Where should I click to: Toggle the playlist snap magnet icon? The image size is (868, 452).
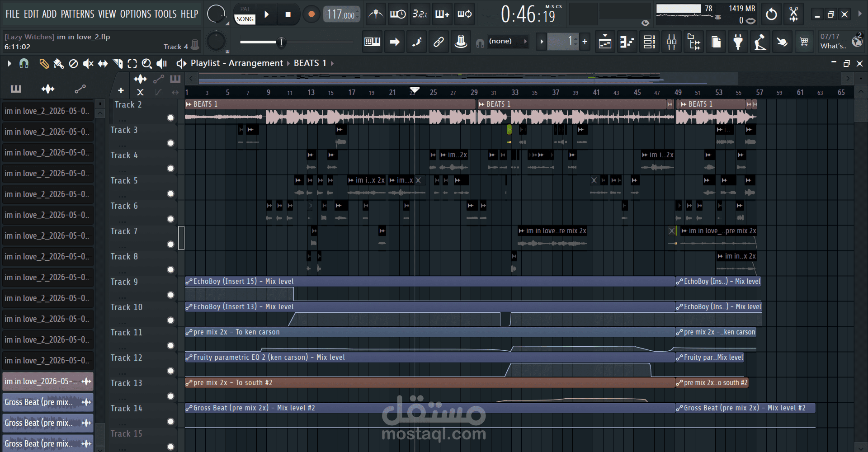click(x=24, y=64)
